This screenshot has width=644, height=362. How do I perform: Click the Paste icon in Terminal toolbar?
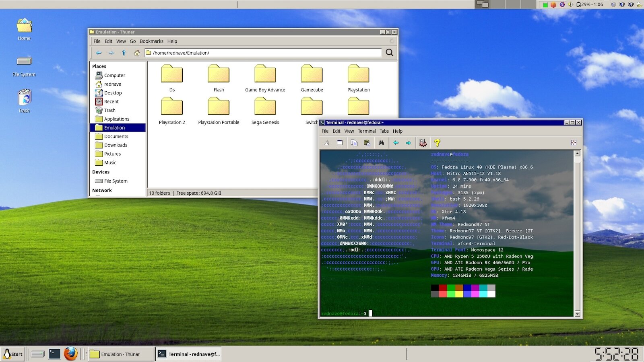click(x=367, y=143)
